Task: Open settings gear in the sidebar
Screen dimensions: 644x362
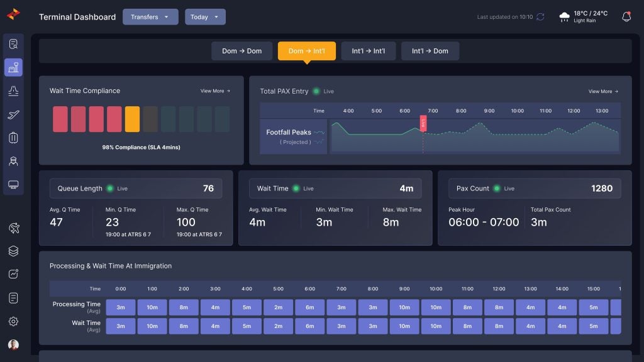Action: 13,321
